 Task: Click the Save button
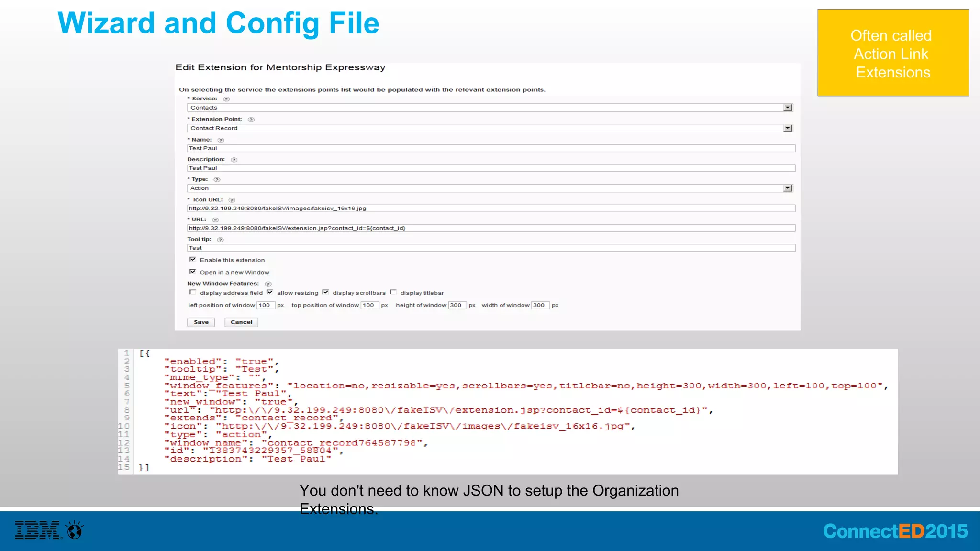click(201, 322)
